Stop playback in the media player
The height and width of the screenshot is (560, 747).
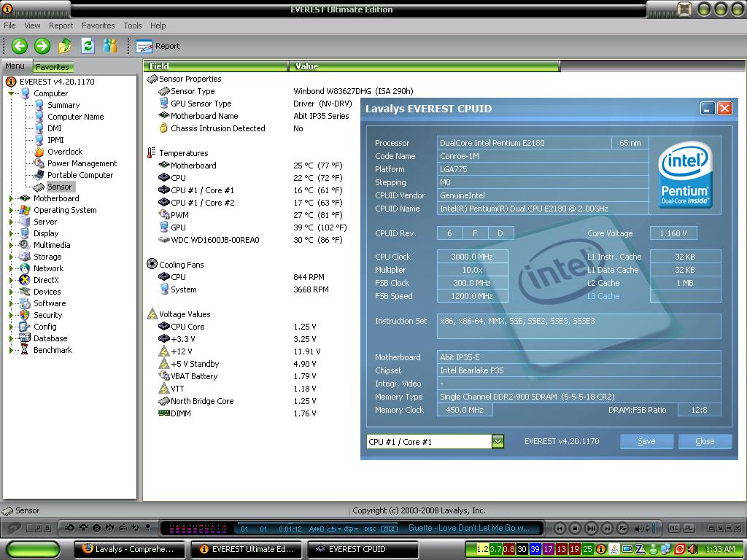(576, 528)
